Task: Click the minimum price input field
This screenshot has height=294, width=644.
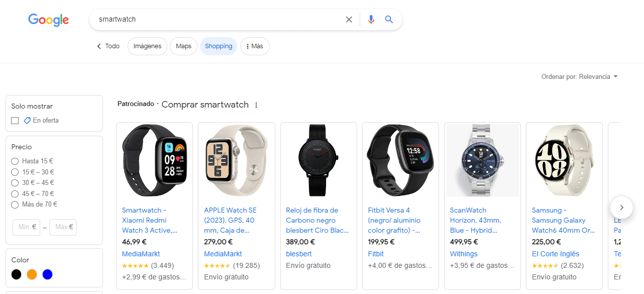Action: coord(26,227)
